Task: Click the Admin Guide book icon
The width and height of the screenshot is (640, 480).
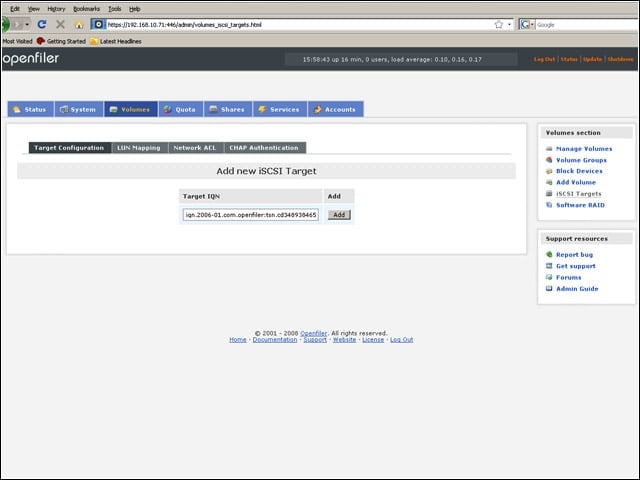Action: pos(549,289)
